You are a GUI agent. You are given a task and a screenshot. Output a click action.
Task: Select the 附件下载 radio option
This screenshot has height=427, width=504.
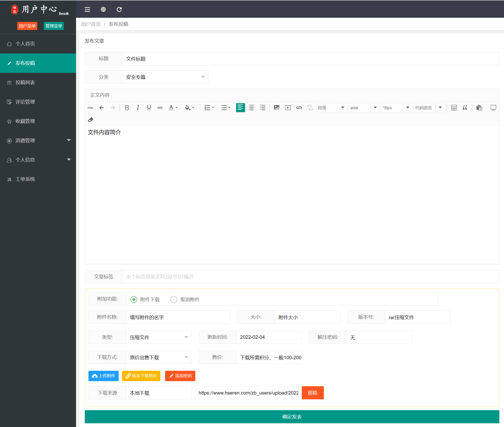[x=134, y=299]
